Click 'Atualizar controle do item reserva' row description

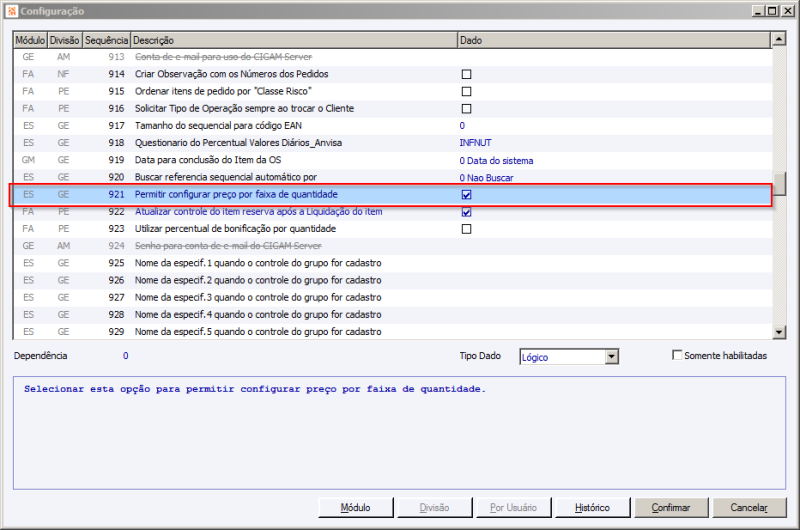(x=258, y=212)
